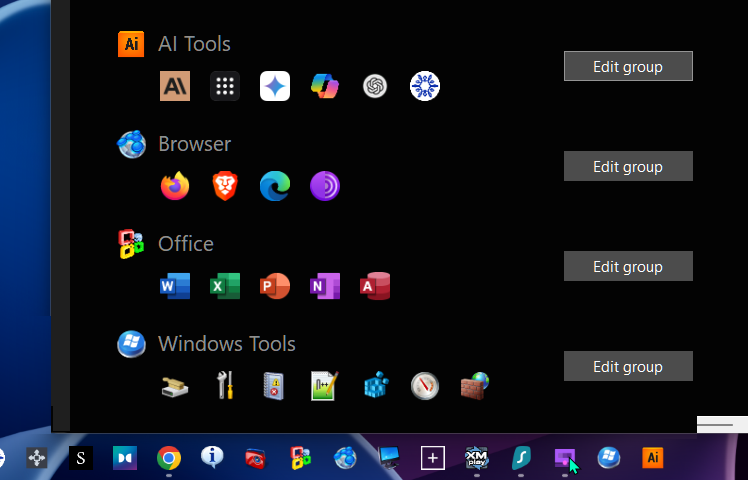Launch the wrench and screwdriver tools icon
Image resolution: width=748 pixels, height=480 pixels.
[225, 385]
